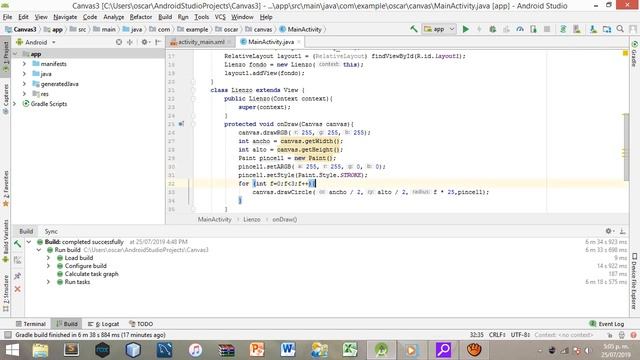The image size is (640, 360).
Task: Click the build hammer in Build panel
Action: [18, 244]
